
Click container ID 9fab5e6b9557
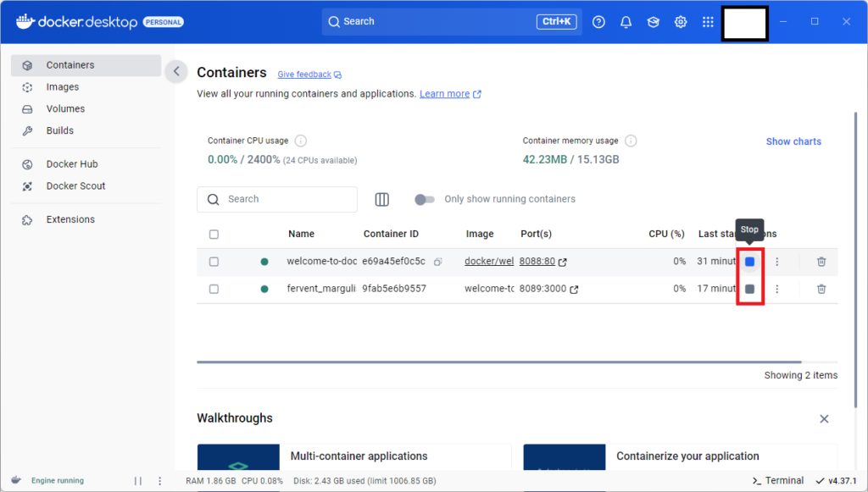tap(394, 288)
